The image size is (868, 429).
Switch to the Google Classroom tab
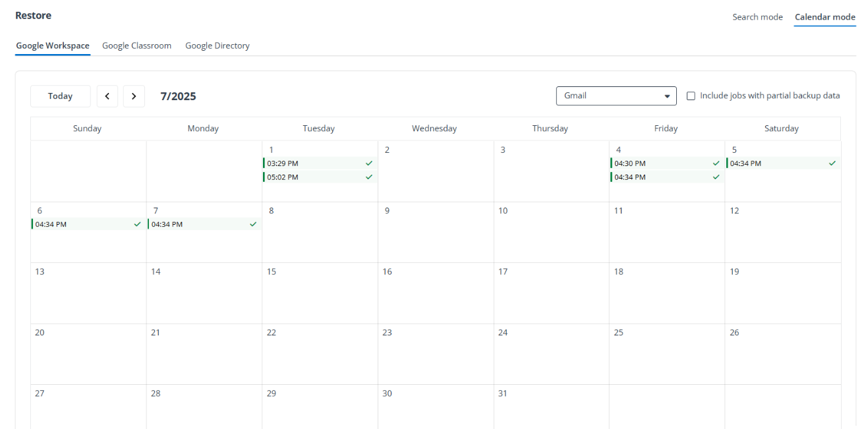pos(136,45)
